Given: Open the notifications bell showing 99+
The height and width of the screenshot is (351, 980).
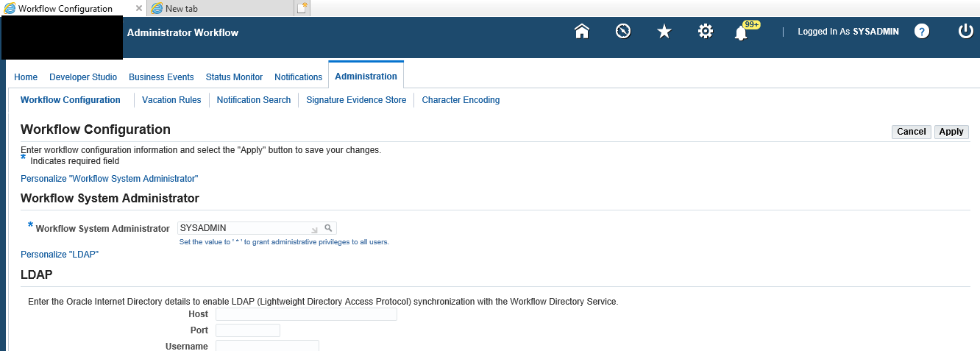Looking at the screenshot, I should tap(743, 32).
